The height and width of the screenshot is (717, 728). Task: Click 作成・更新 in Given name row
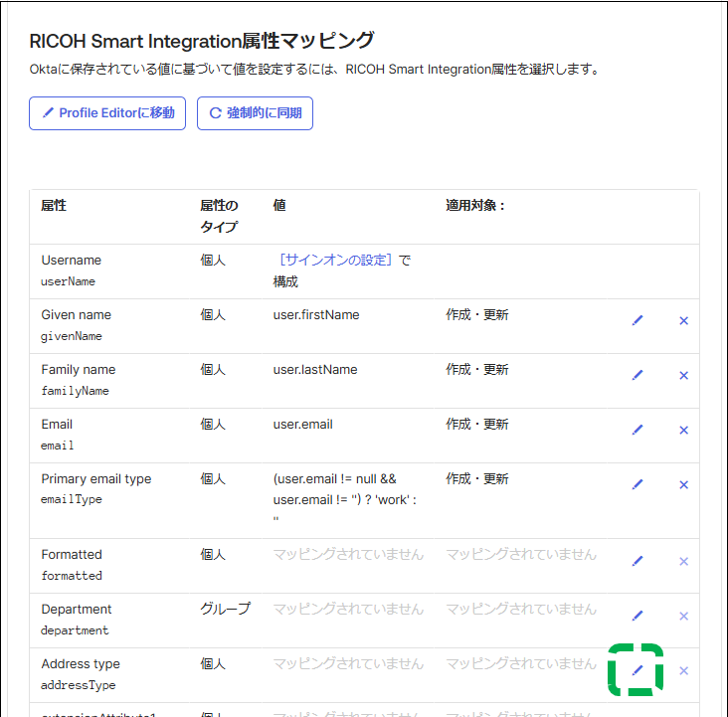[x=477, y=315]
